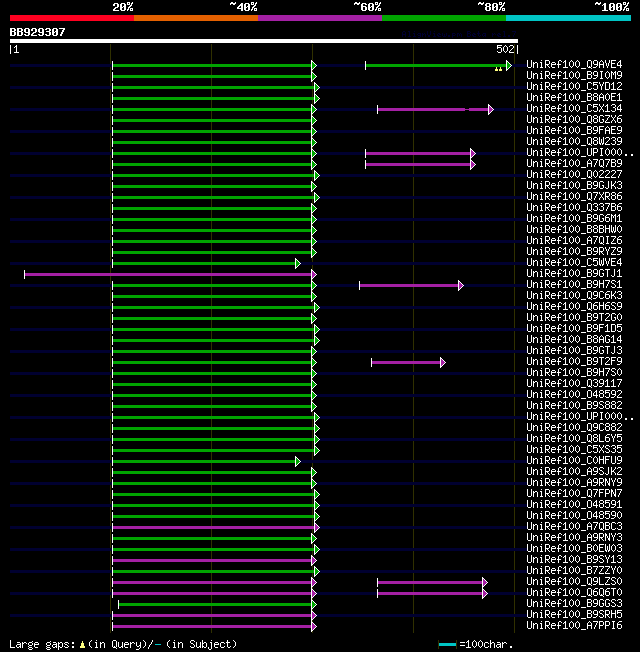
Task: Click the 502 query end position label
Action: click(505, 49)
